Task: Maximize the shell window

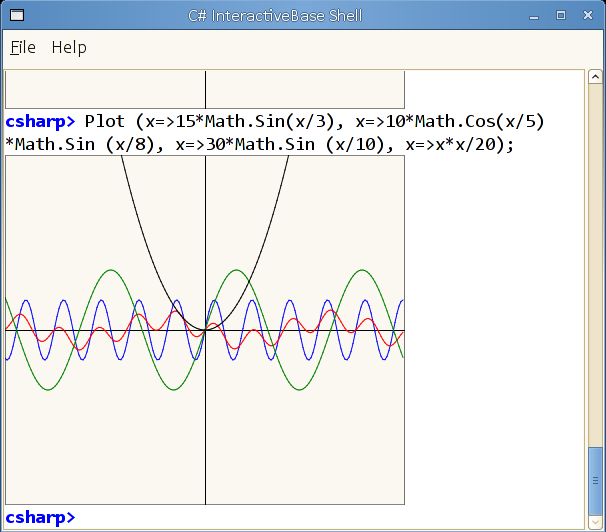Action: tap(561, 15)
